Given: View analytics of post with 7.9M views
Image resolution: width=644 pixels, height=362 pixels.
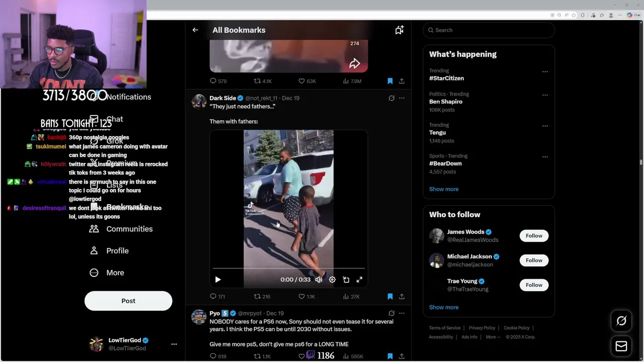Looking at the screenshot, I should tap(352, 81).
